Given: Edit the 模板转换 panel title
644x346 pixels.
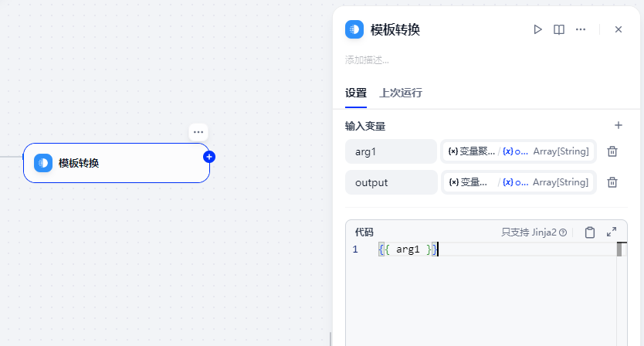Looking at the screenshot, I should click(395, 30).
